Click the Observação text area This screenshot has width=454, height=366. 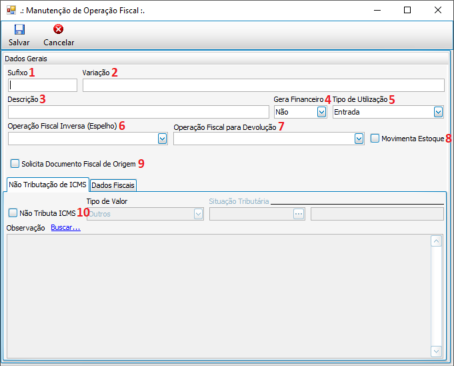click(x=219, y=296)
